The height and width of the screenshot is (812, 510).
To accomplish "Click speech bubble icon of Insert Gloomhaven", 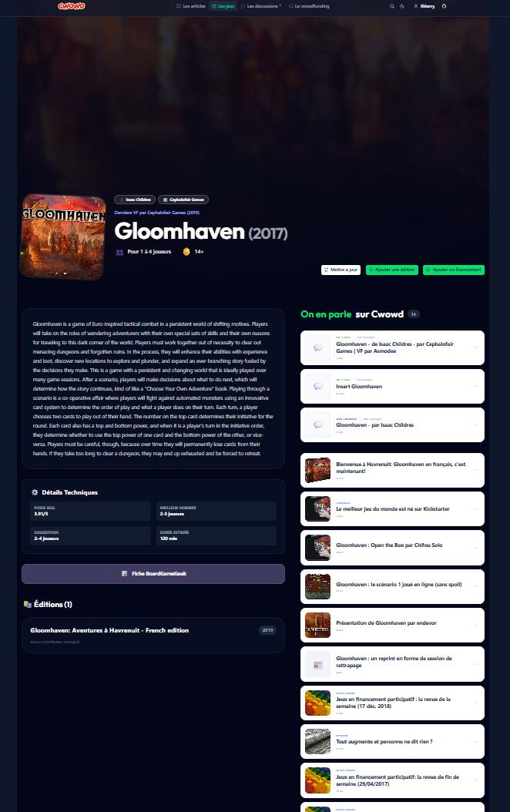I will click(318, 386).
